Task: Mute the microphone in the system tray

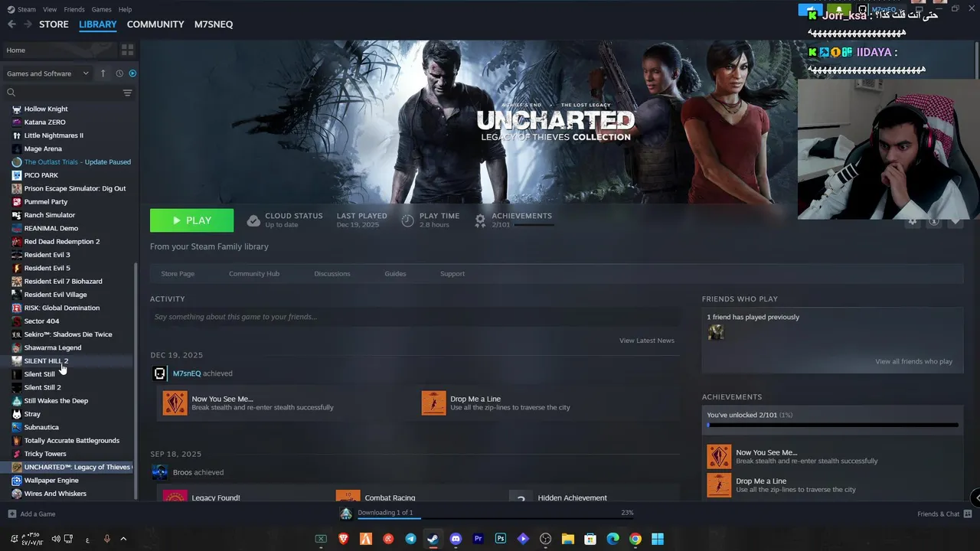Action: [106, 539]
